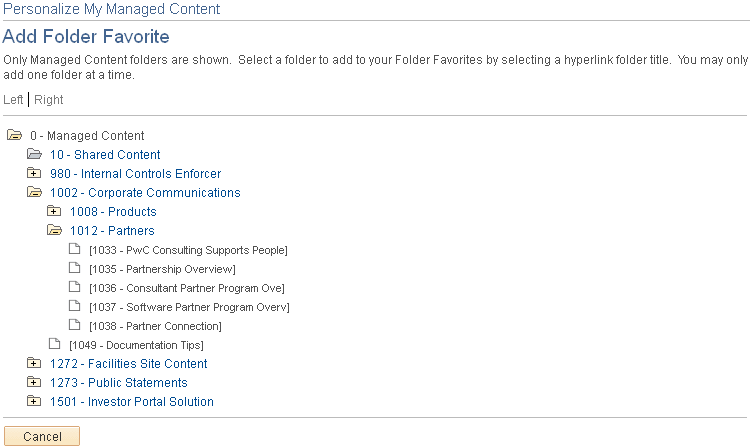This screenshot has height=448, width=750.
Task: Click the document icon for Consultant Partner Program
Action: (74, 287)
